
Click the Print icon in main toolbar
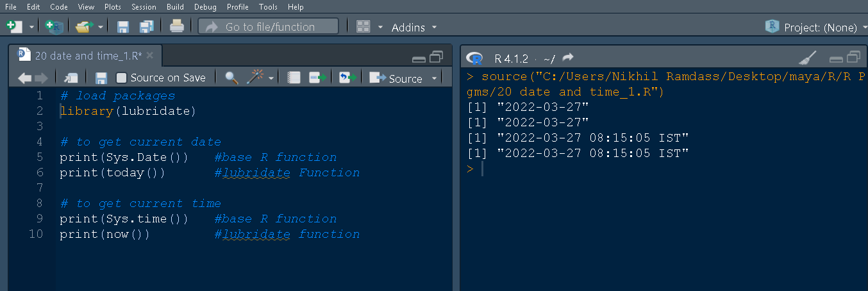[177, 26]
